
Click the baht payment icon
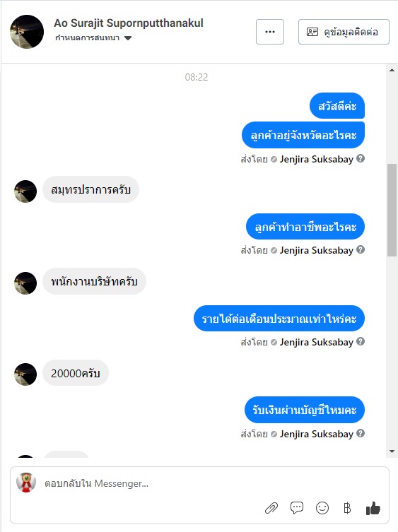coord(347,508)
